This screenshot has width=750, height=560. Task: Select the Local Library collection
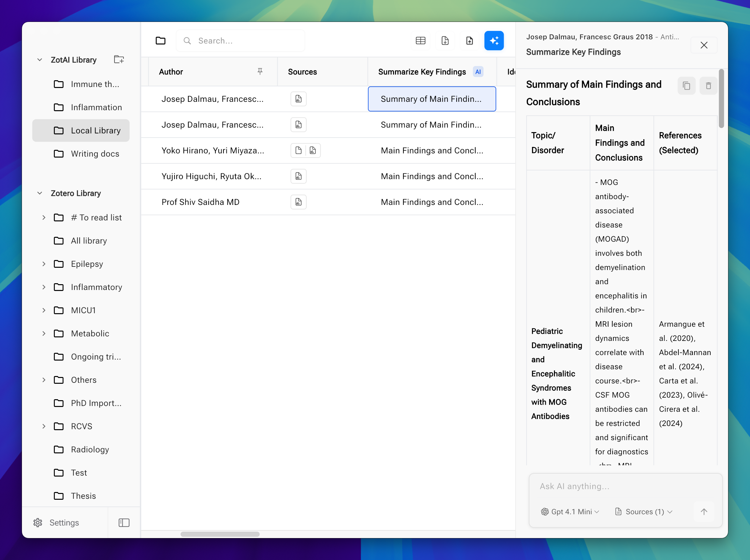click(96, 130)
